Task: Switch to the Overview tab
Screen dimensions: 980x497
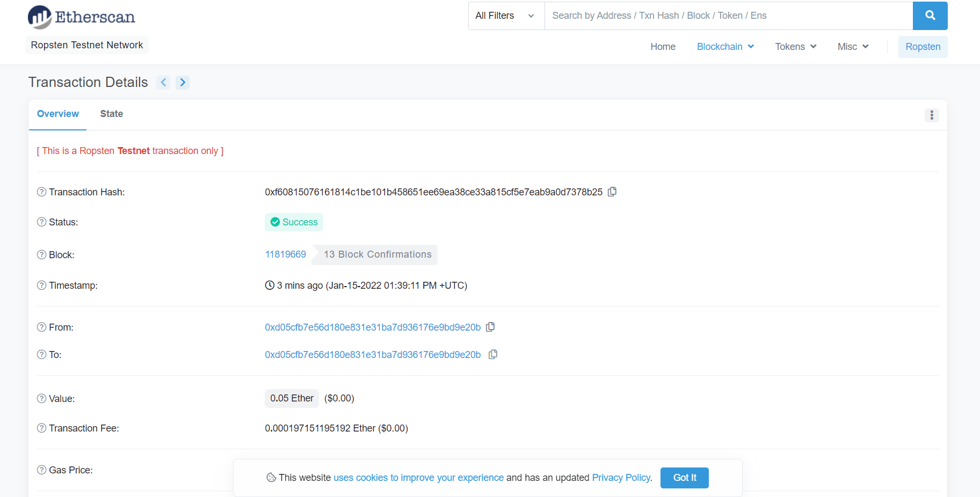Action: 57,114
